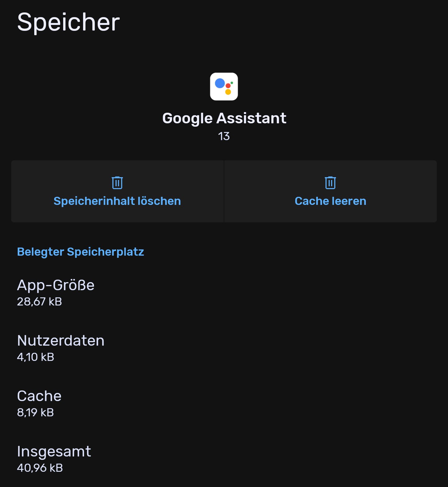Click the version number 13
Viewport: 448px width, 487px height.
click(x=224, y=136)
